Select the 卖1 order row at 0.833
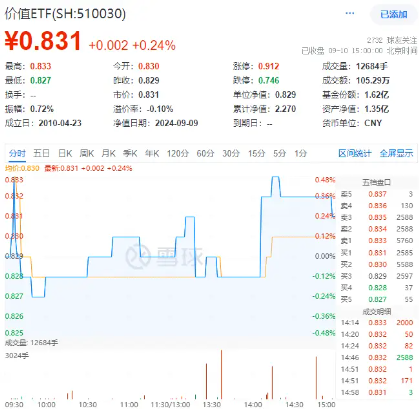419x410 pixels. pos(377,241)
